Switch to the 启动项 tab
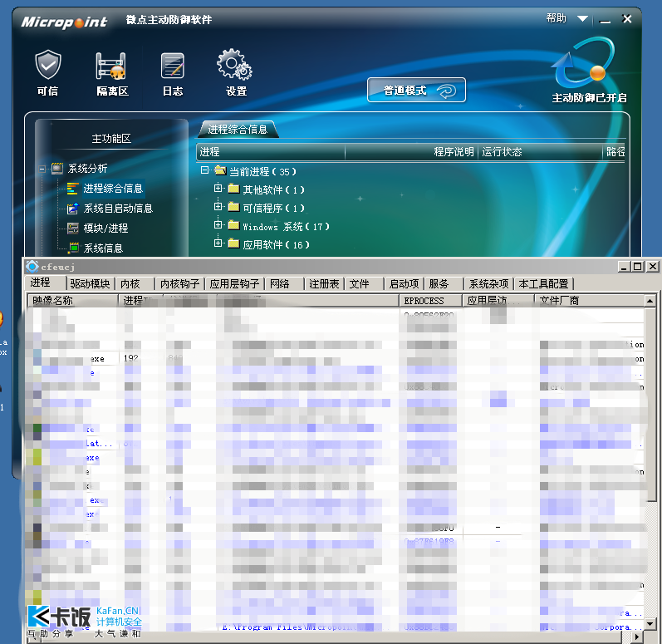662x644 pixels. tap(404, 284)
